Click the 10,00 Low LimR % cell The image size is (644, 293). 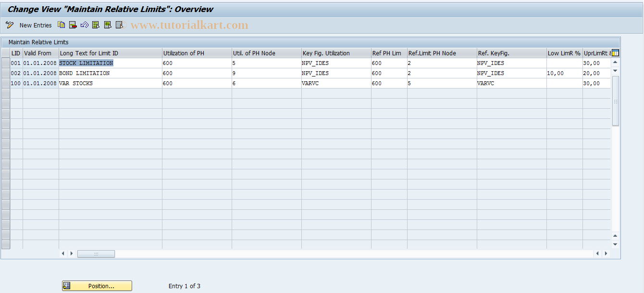[565, 73]
